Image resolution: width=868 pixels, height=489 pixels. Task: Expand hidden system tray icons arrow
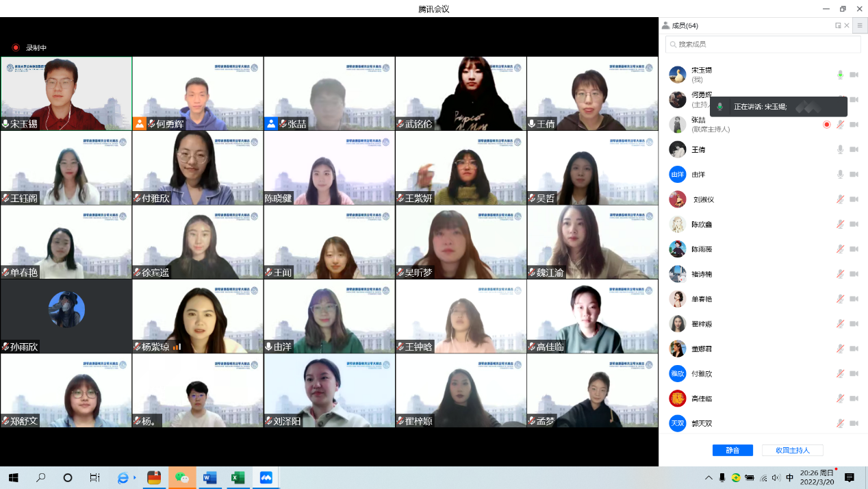pos(708,477)
